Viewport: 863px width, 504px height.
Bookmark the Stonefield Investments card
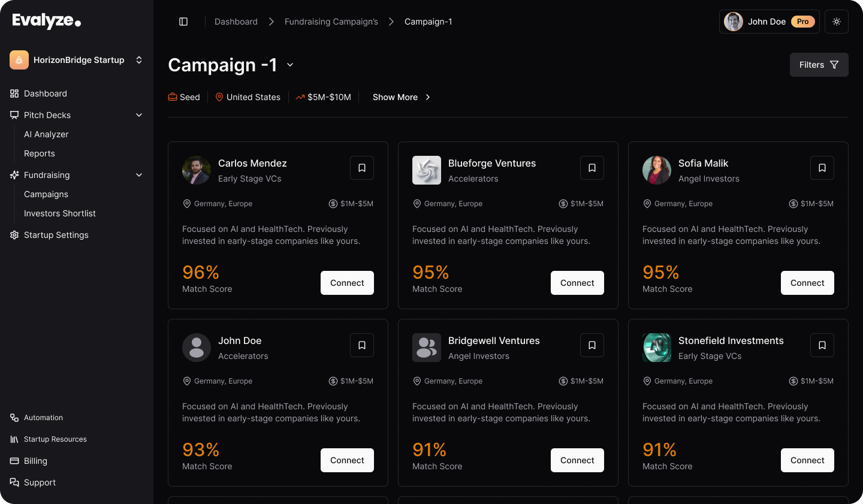pyautogui.click(x=822, y=345)
